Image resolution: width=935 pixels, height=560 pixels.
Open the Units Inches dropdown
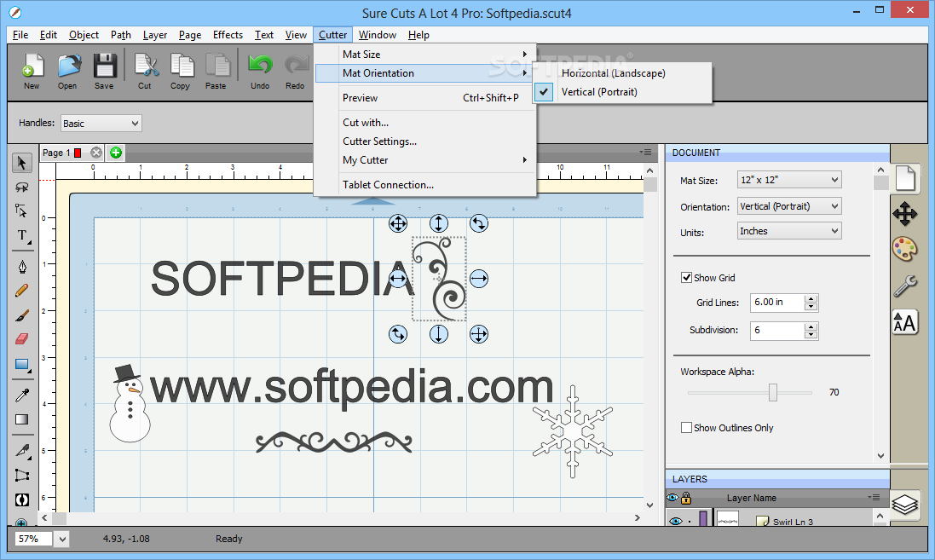click(789, 231)
